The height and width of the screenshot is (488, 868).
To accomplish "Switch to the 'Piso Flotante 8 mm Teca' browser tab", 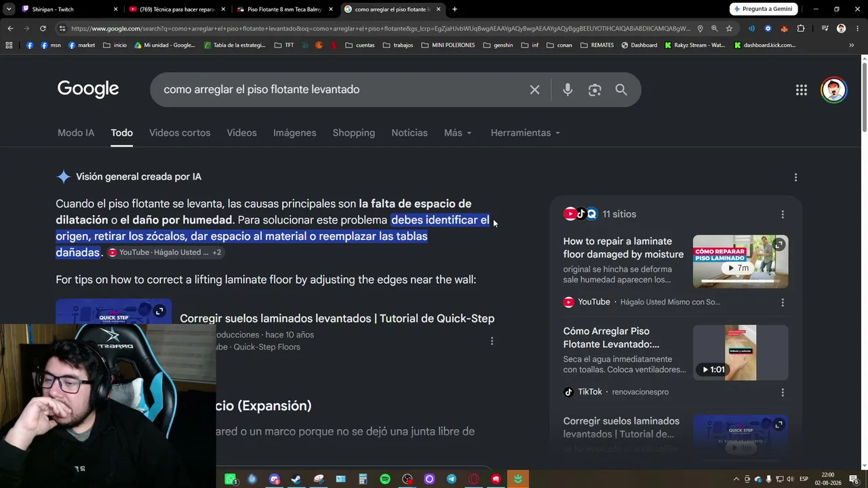I will [x=285, y=9].
